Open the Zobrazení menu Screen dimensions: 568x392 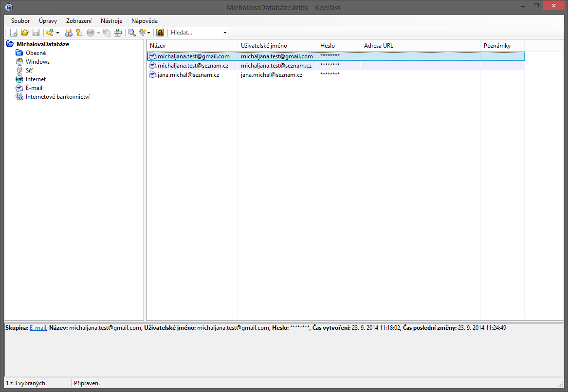(x=78, y=20)
